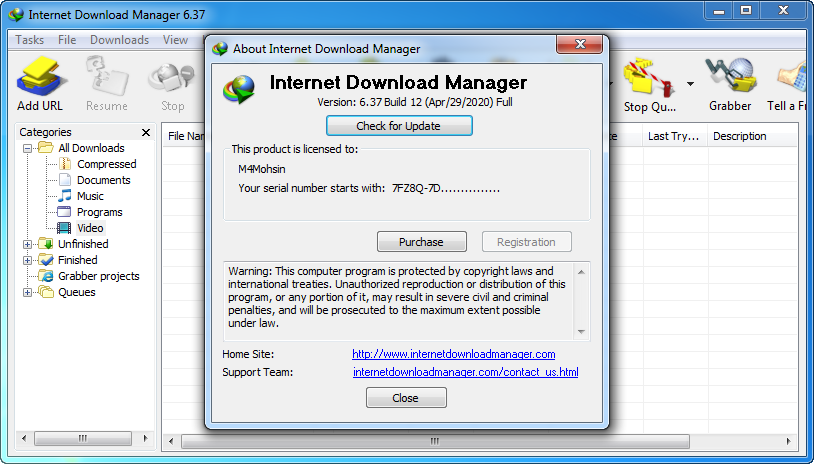
Task: Expand the Unfinished category
Action: [x=28, y=244]
